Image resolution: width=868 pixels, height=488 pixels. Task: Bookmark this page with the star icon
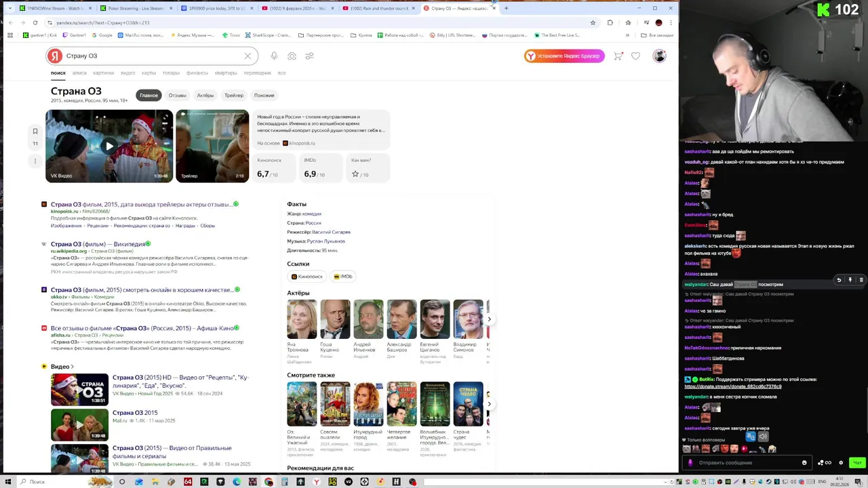click(x=593, y=22)
